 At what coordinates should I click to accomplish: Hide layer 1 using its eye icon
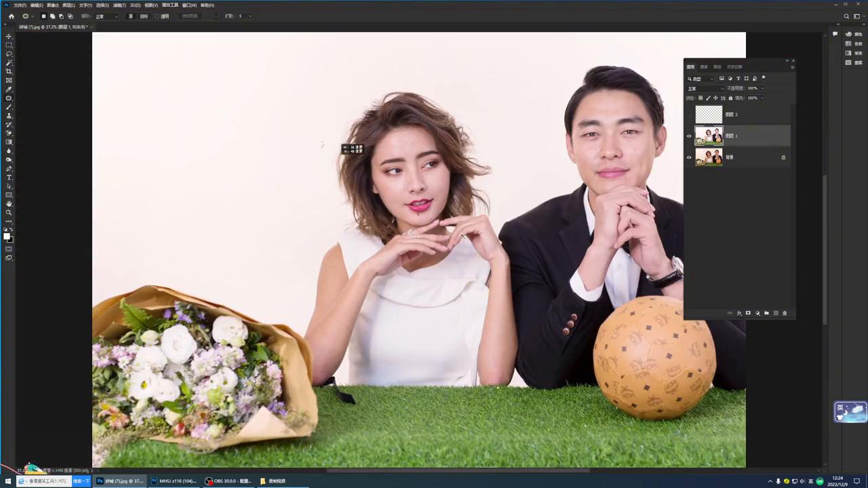tap(689, 136)
